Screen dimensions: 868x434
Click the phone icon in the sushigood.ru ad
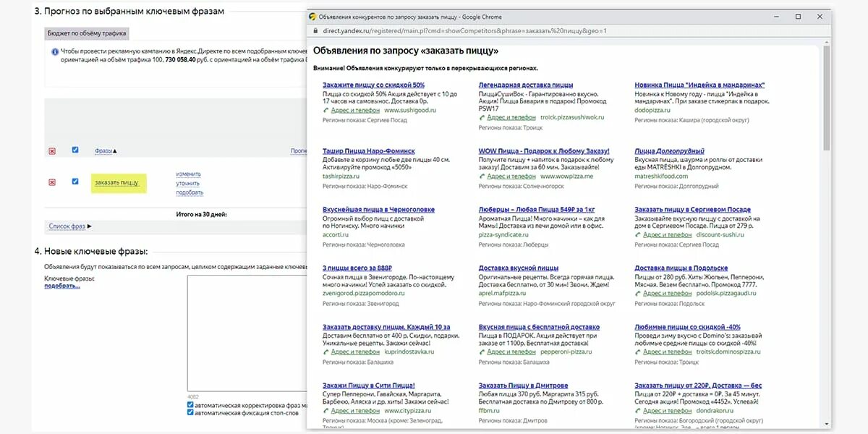[325, 111]
